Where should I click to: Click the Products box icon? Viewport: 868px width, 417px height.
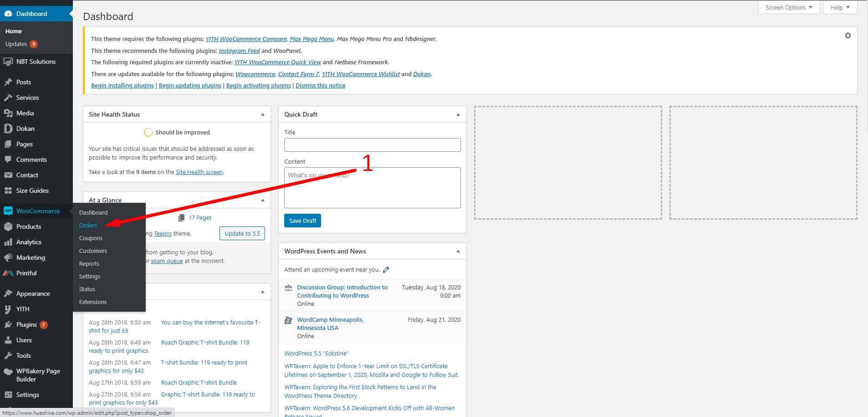[x=8, y=227]
